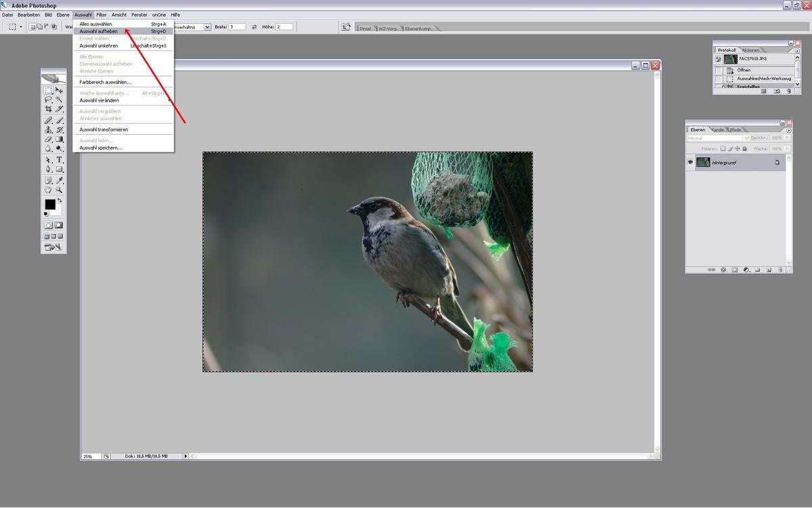
Task: Open the selection style dropdown
Action: tap(208, 27)
